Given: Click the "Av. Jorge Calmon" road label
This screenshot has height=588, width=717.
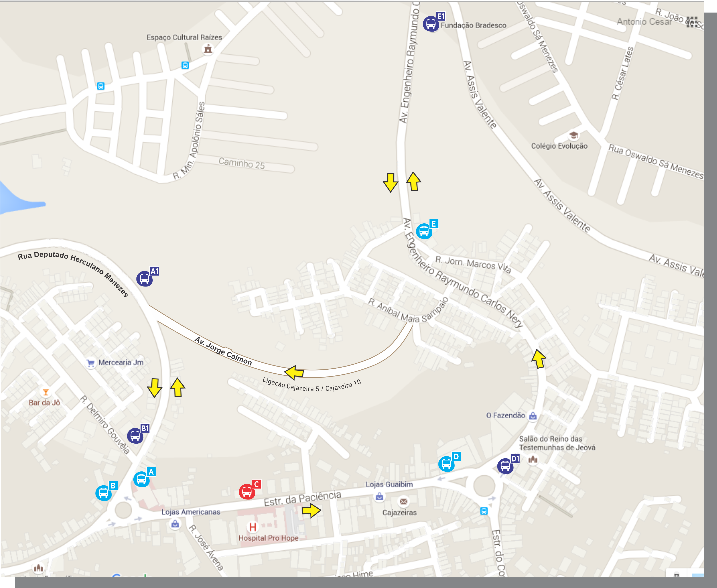Looking at the screenshot, I should tap(223, 351).
